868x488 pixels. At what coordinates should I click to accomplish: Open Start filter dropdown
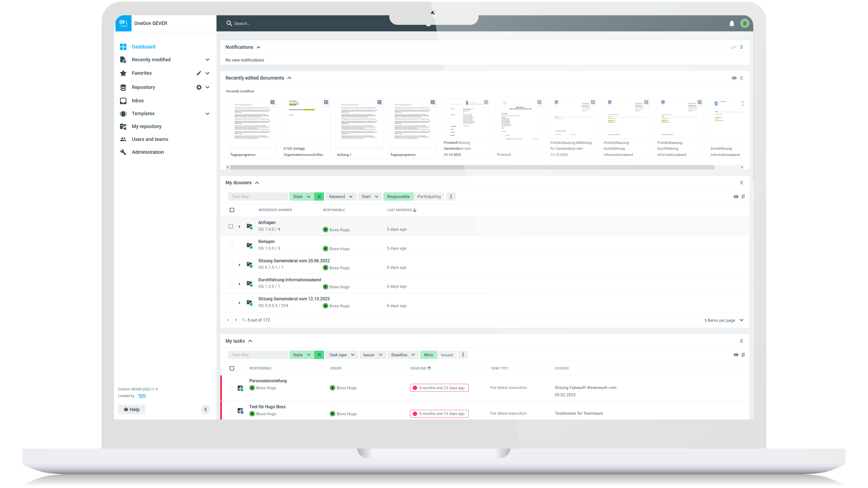[370, 197]
